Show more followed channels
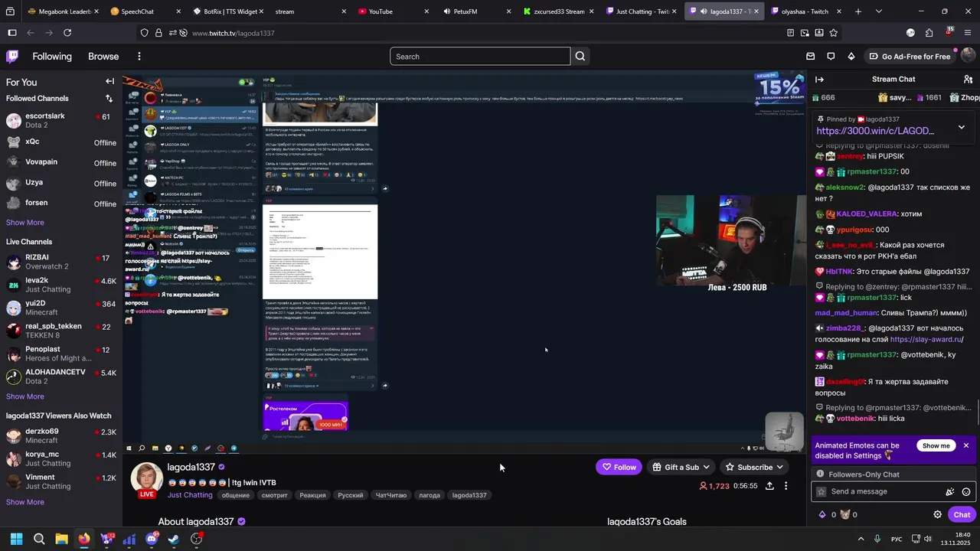The height and width of the screenshot is (551, 980). [x=25, y=223]
